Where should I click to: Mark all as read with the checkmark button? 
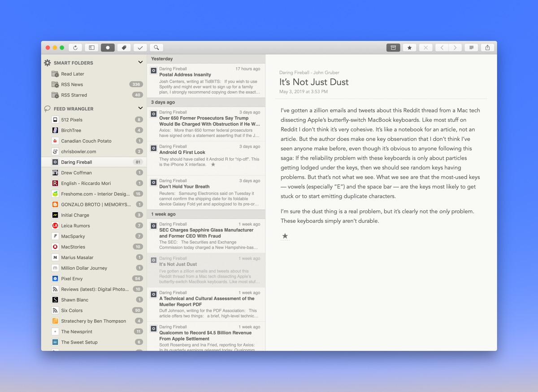[x=140, y=48]
